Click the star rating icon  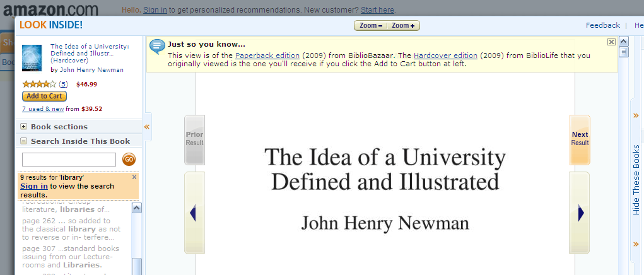[39, 84]
